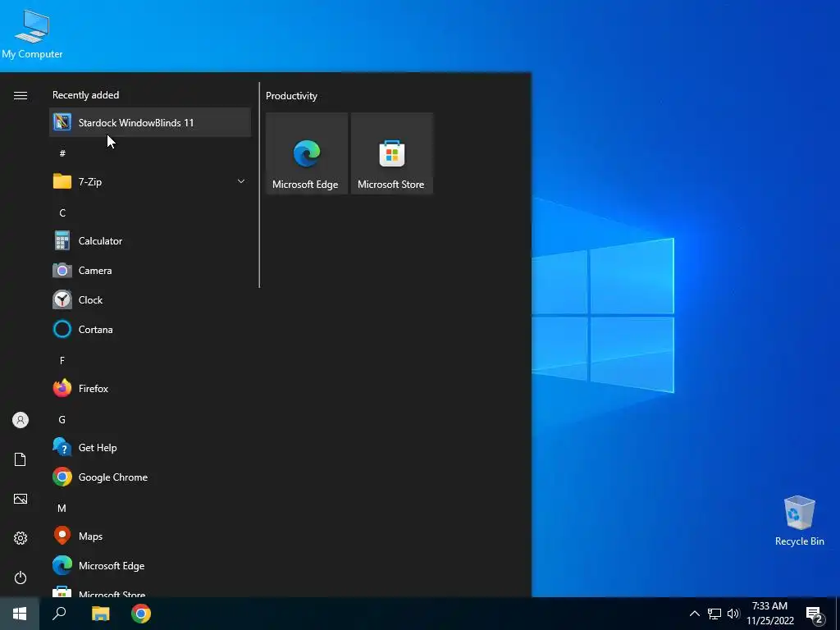
Task: Click the 'Recently added' header
Action: (x=85, y=95)
